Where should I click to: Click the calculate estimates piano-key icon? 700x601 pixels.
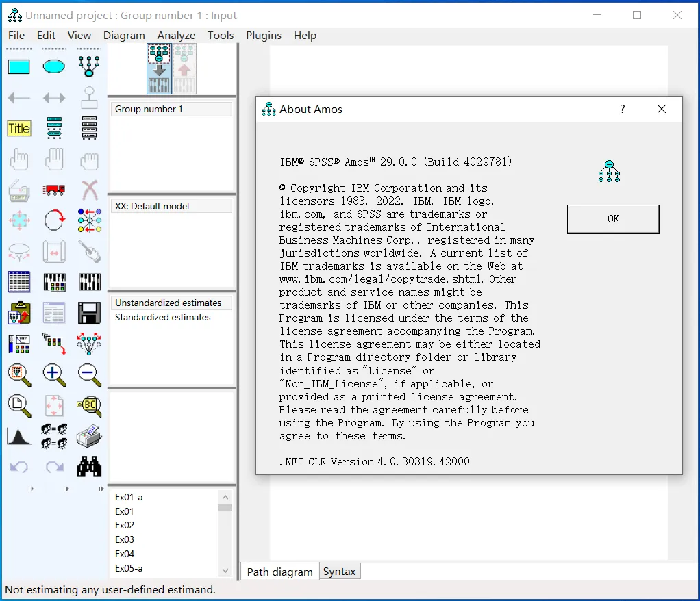(89, 282)
